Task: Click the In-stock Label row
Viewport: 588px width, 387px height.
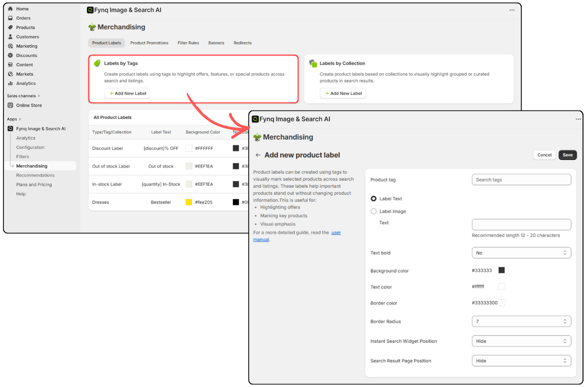Action: [x=169, y=184]
